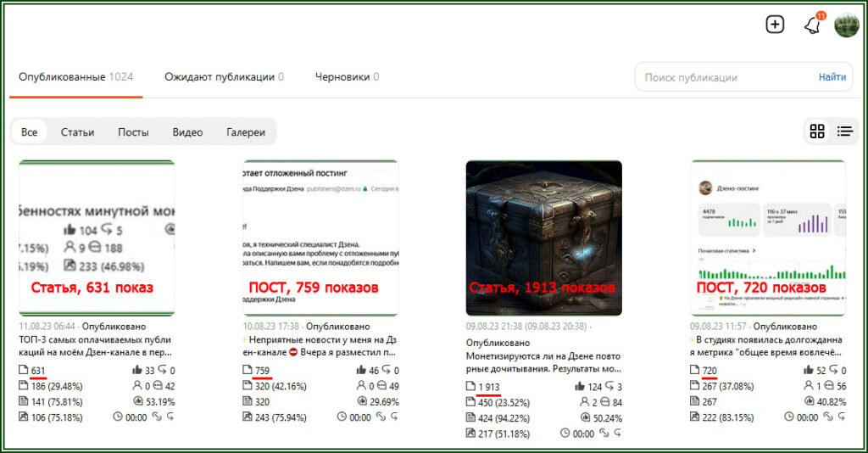
Task: Click the value 267 (37.08%)
Action: [x=728, y=386]
